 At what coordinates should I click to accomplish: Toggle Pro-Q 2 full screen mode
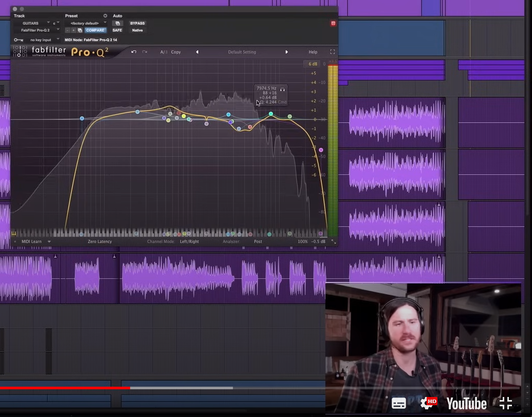pos(333,52)
